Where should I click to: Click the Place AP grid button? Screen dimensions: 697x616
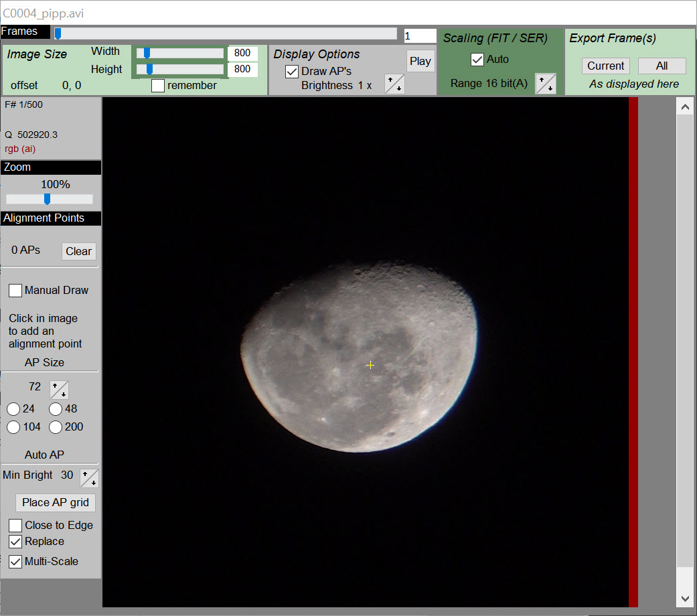56,503
